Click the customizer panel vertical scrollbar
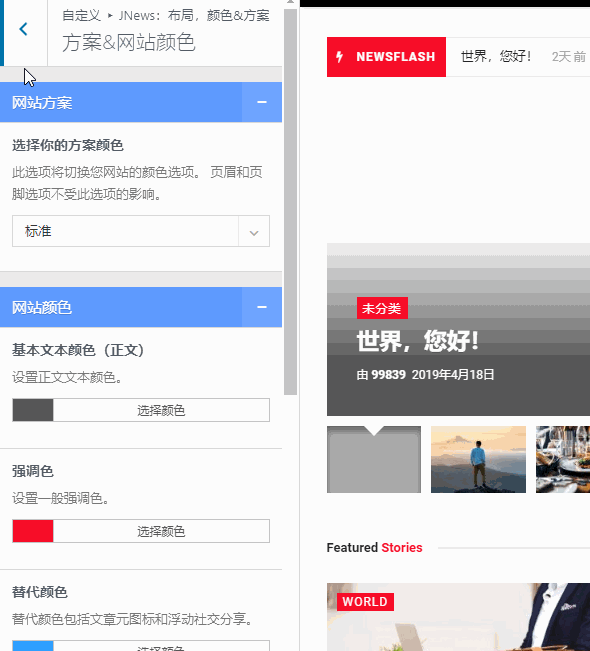The height and width of the screenshot is (651, 590). pos(290,202)
